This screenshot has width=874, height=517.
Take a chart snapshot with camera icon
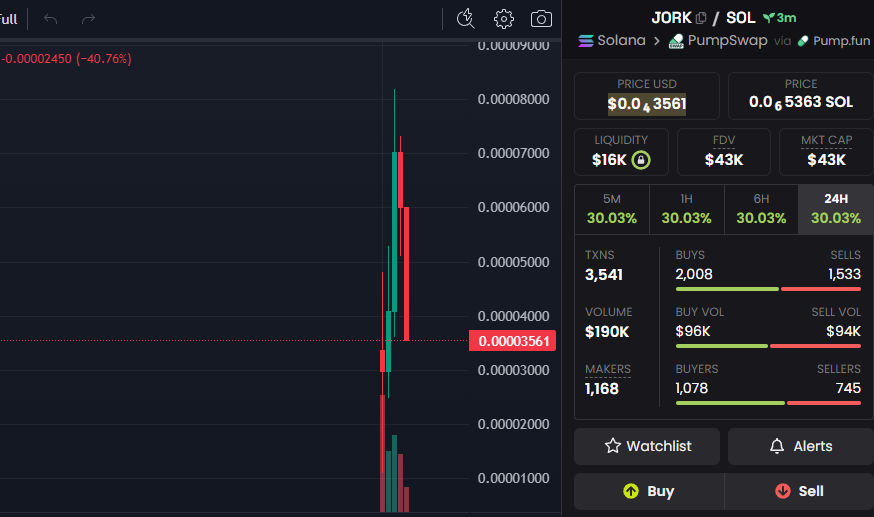[541, 19]
